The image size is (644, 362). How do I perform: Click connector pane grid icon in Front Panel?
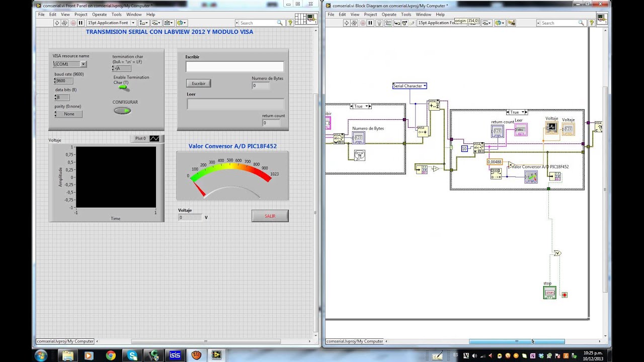(x=301, y=20)
